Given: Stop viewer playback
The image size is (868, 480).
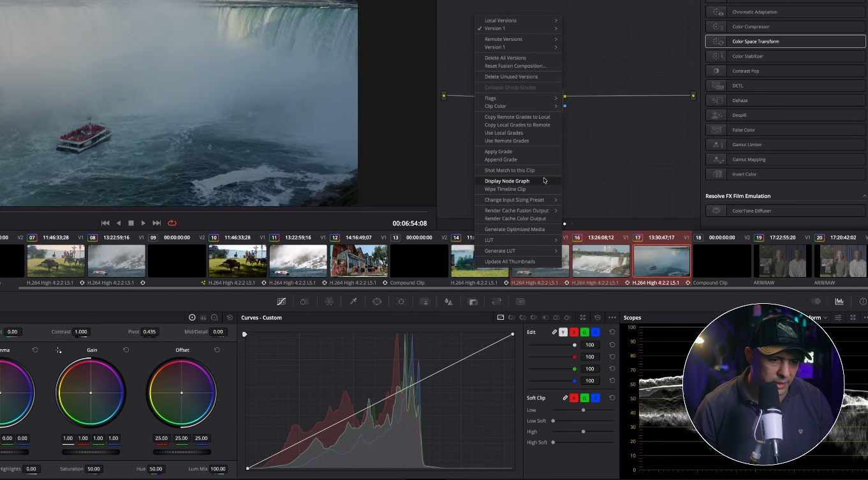Looking at the screenshot, I should pyautogui.click(x=131, y=223).
